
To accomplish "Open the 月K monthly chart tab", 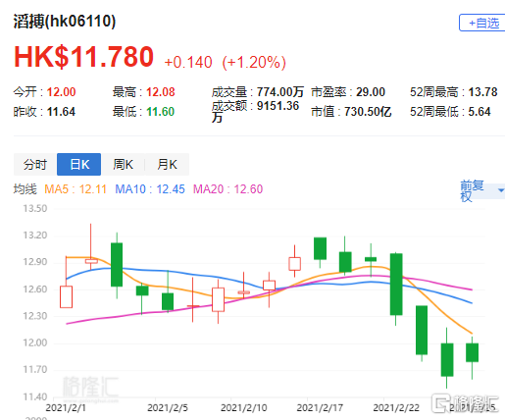I will click(167, 164).
